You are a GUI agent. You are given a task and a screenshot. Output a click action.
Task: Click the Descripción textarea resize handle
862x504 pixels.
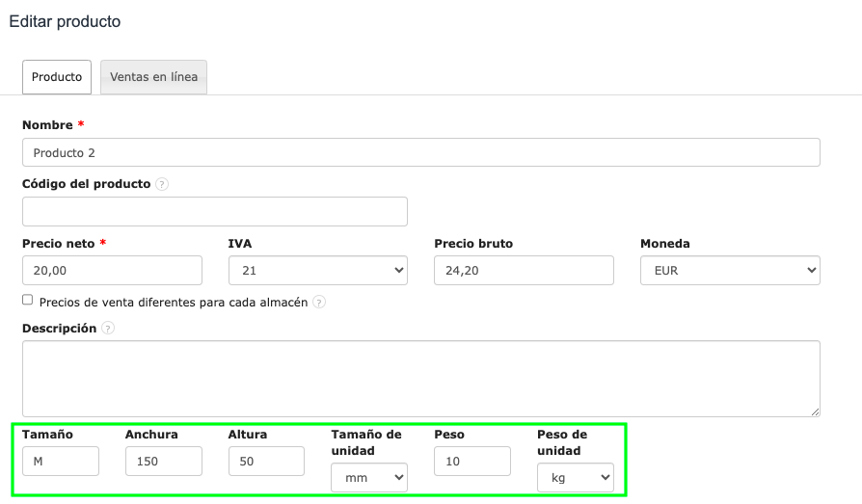click(815, 411)
